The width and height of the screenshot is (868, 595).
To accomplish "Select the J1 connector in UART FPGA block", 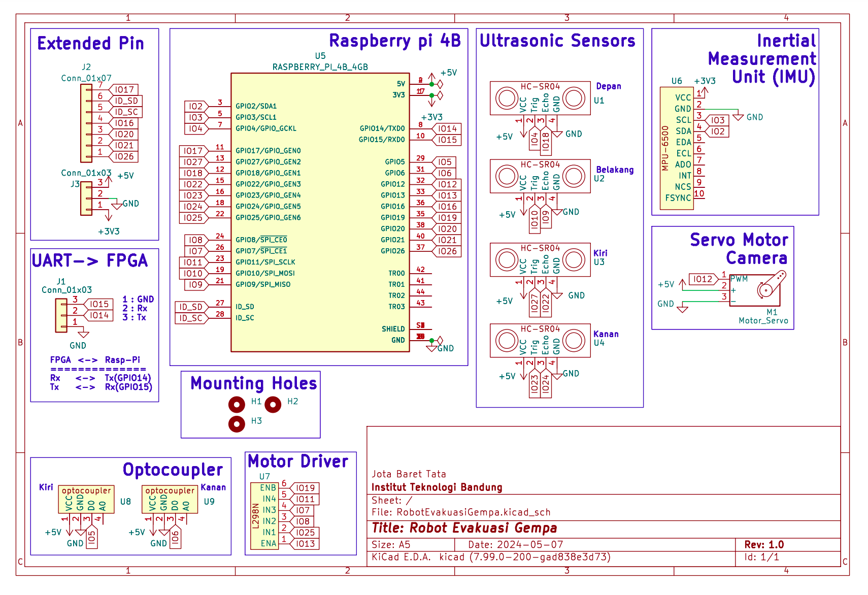I will (61, 315).
